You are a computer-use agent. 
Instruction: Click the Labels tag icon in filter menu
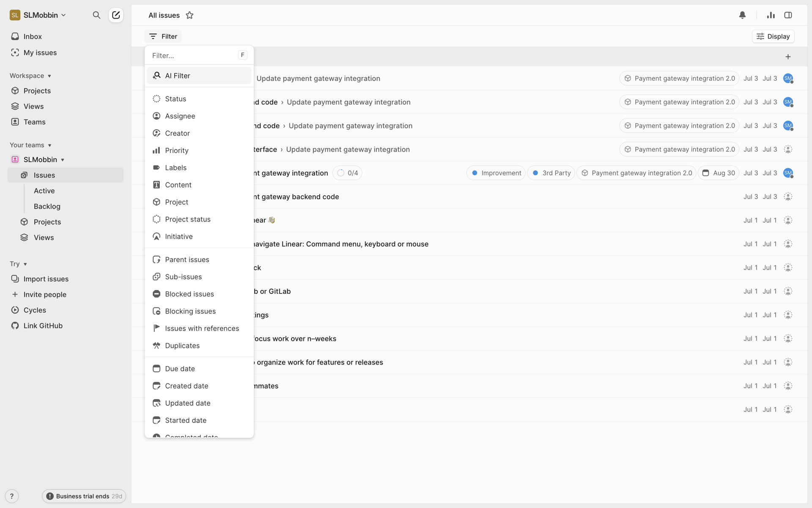click(x=156, y=168)
